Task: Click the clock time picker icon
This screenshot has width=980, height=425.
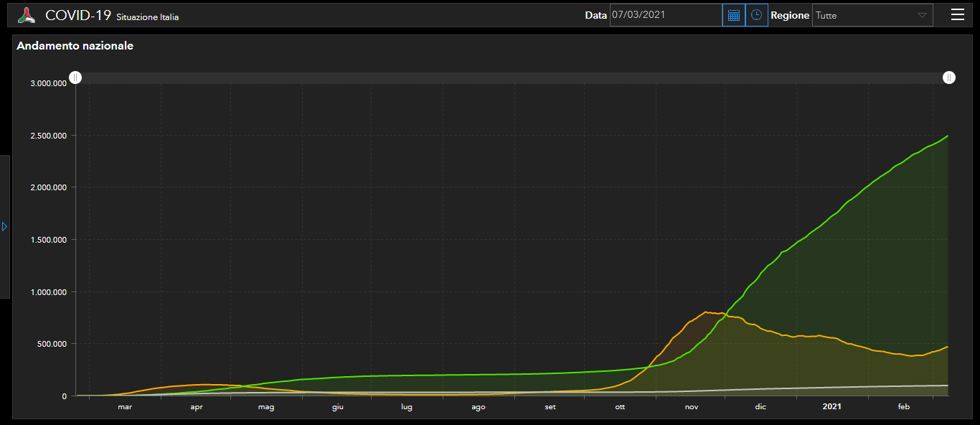Action: (756, 15)
